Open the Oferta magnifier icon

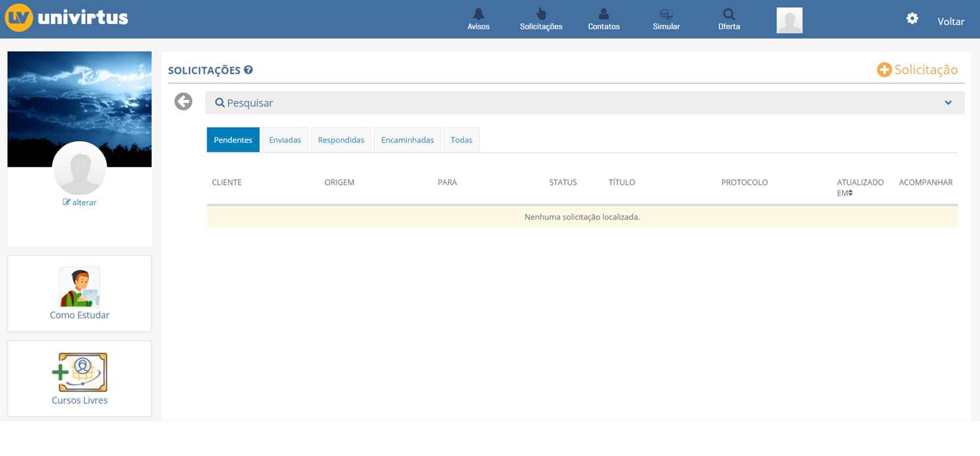729,14
